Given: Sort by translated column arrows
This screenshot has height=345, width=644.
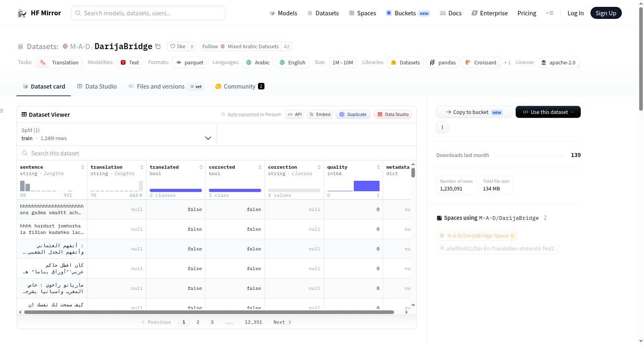Looking at the screenshot, I should (201, 167).
